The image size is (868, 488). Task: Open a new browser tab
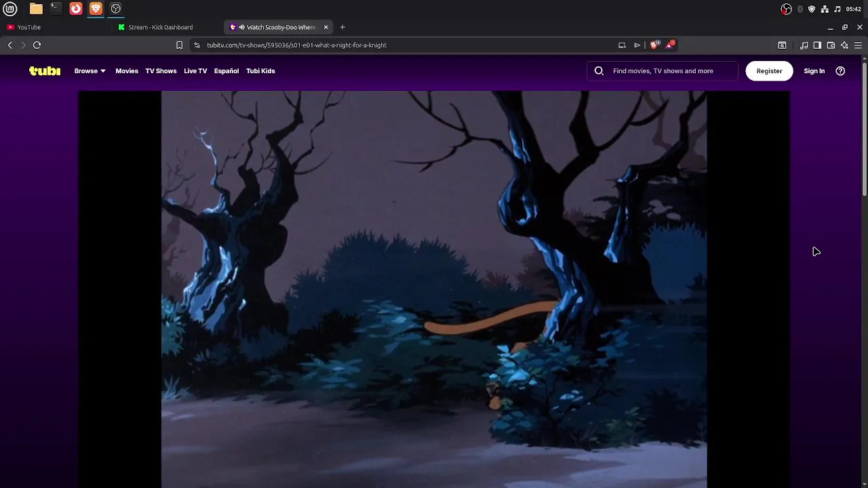[342, 27]
